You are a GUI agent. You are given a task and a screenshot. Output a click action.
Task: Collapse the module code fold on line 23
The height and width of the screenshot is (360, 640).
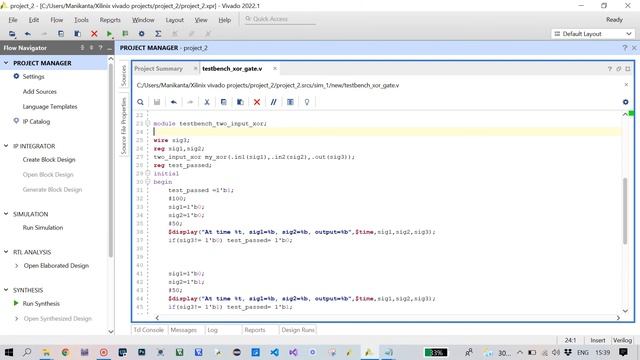(x=148, y=123)
